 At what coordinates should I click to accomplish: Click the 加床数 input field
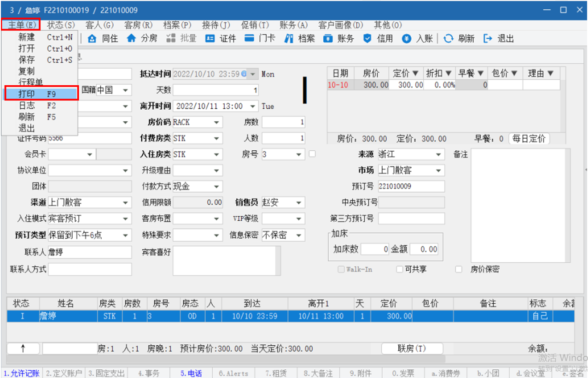(x=375, y=249)
